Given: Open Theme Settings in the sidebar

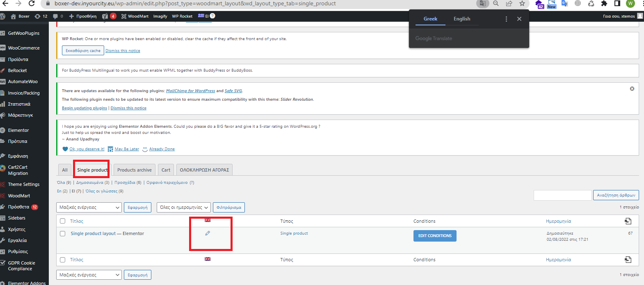Looking at the screenshot, I should click(x=24, y=184).
